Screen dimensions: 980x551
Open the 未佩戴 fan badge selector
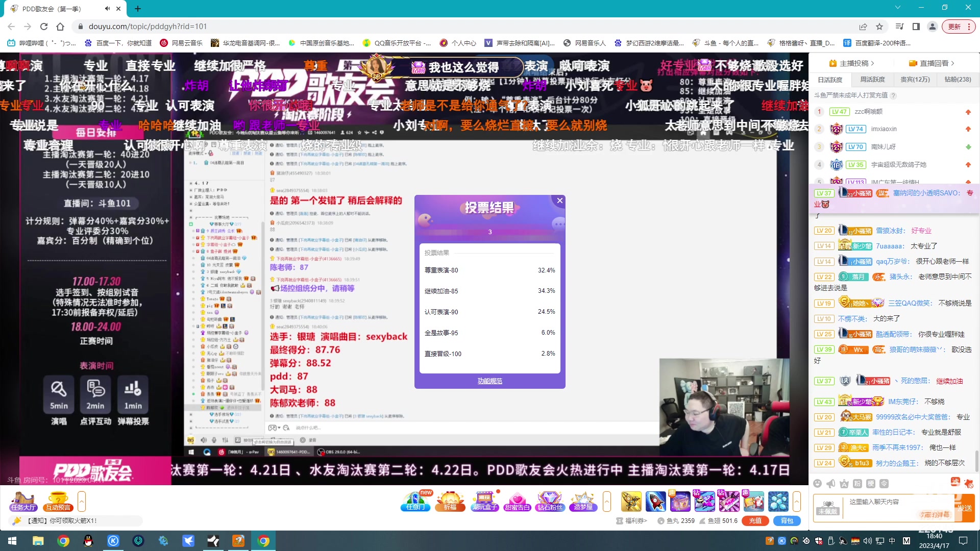[x=828, y=508]
